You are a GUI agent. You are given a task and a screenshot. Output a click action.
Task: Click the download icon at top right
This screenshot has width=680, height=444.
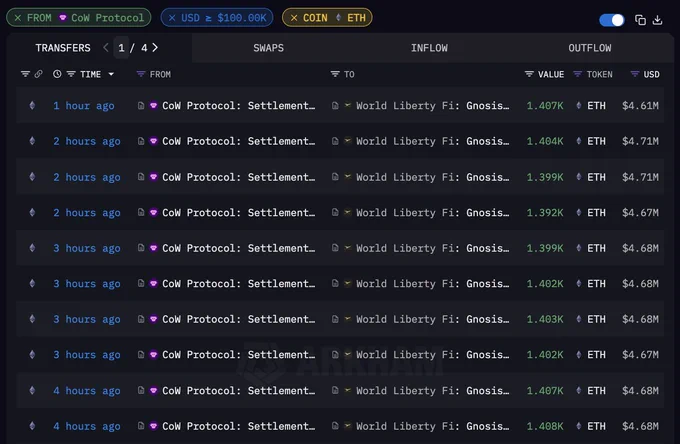click(657, 20)
